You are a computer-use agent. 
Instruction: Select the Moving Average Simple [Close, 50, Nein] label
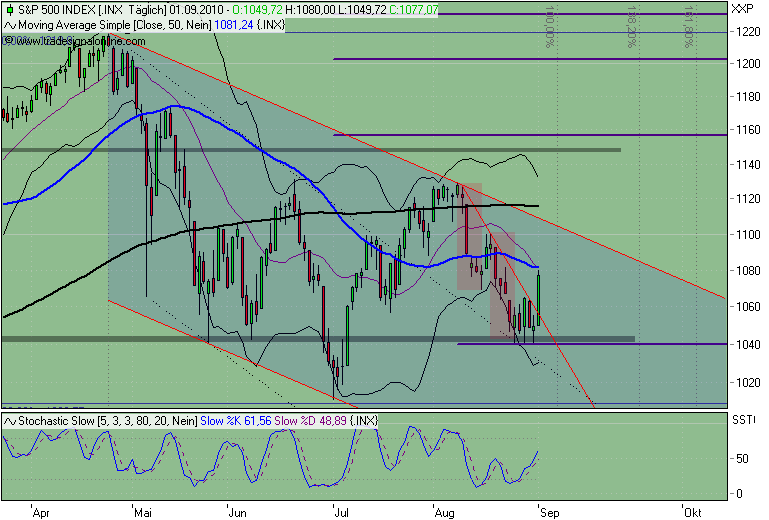click(115, 25)
